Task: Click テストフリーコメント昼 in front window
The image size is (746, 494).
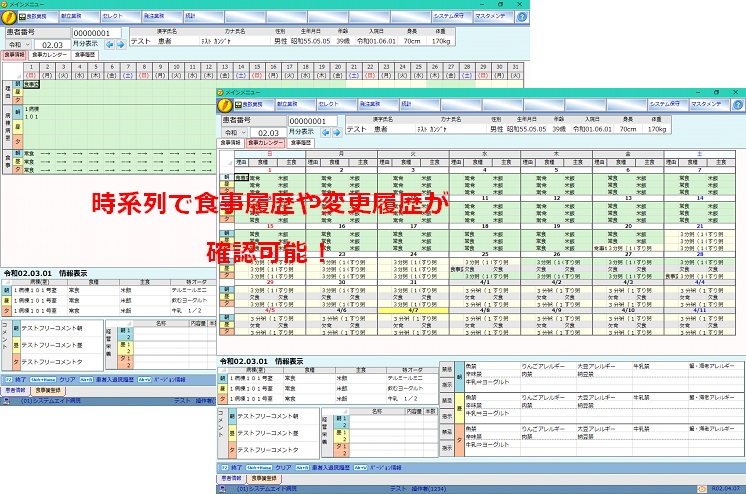Action: point(268,433)
